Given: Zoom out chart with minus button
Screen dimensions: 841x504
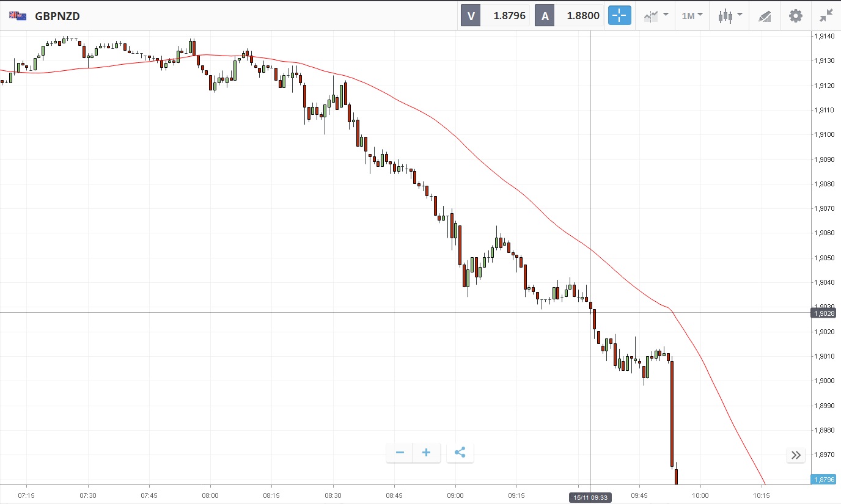Looking at the screenshot, I should tap(400, 453).
